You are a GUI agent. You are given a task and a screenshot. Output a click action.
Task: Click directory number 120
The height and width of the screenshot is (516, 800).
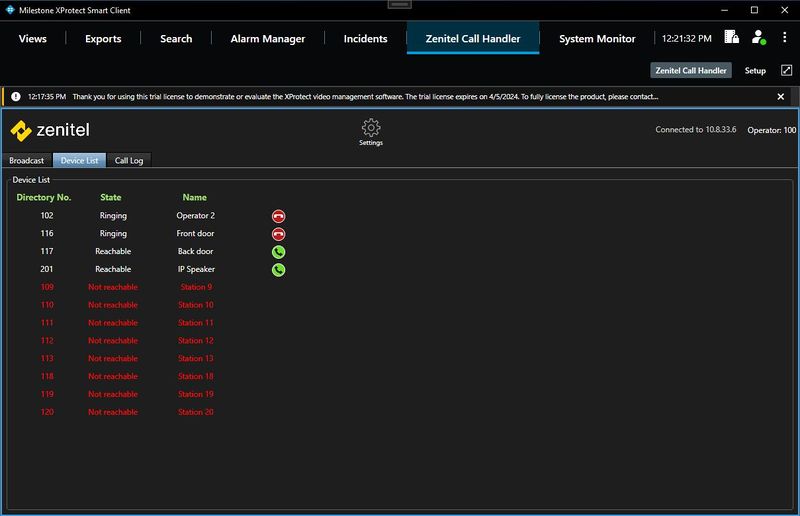click(47, 412)
